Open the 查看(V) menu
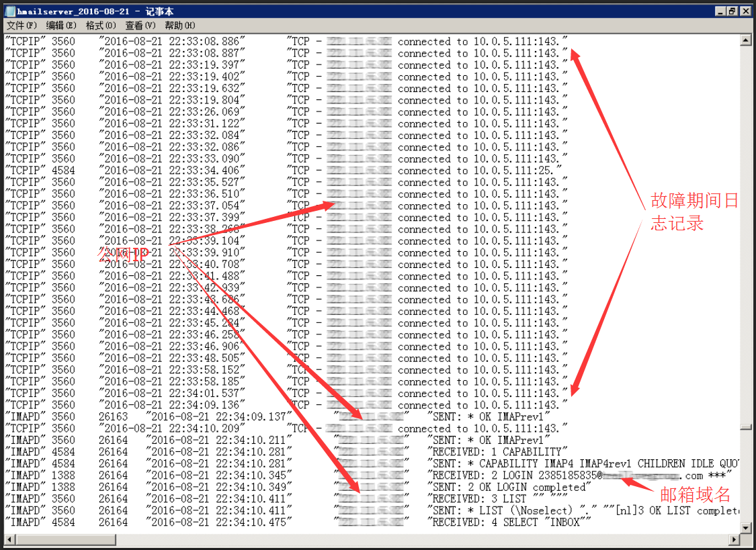Viewport: 756px width, 550px height. (140, 26)
